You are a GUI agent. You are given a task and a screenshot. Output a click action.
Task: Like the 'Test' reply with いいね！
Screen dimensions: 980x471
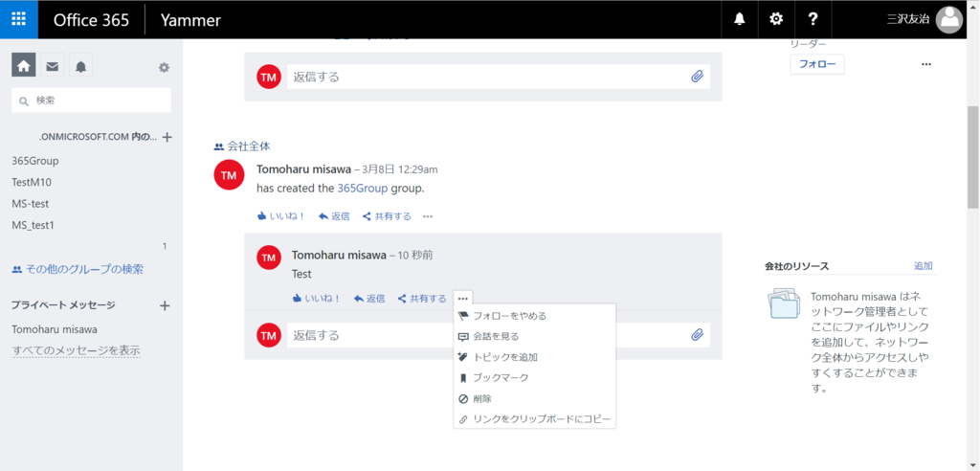(316, 299)
